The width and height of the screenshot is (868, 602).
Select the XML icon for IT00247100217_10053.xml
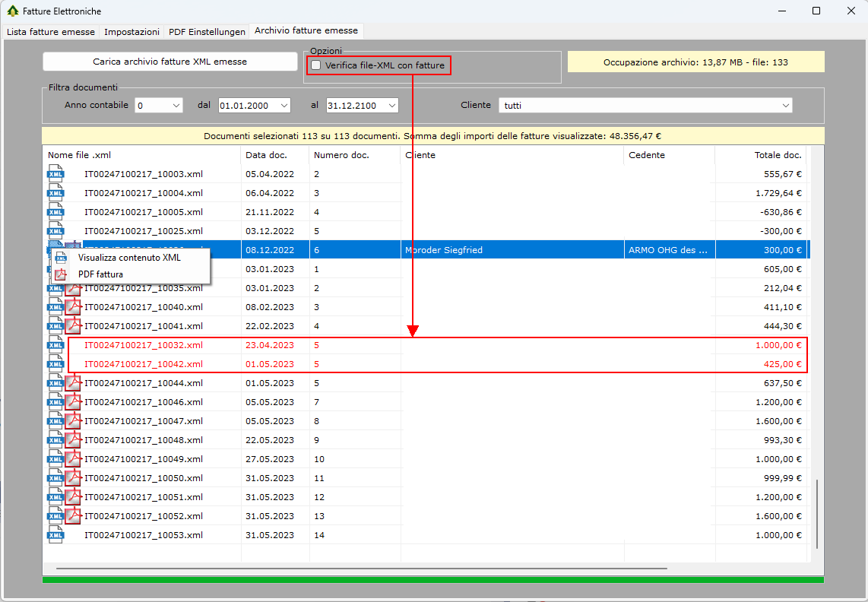tap(55, 535)
